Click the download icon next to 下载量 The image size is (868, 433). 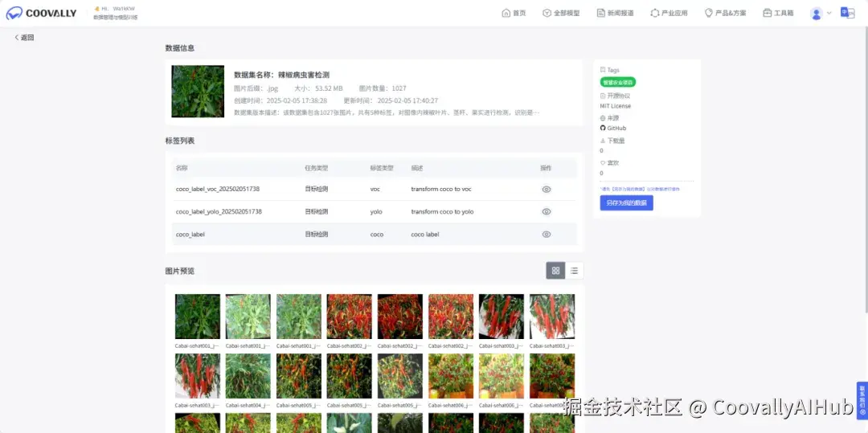click(x=603, y=141)
